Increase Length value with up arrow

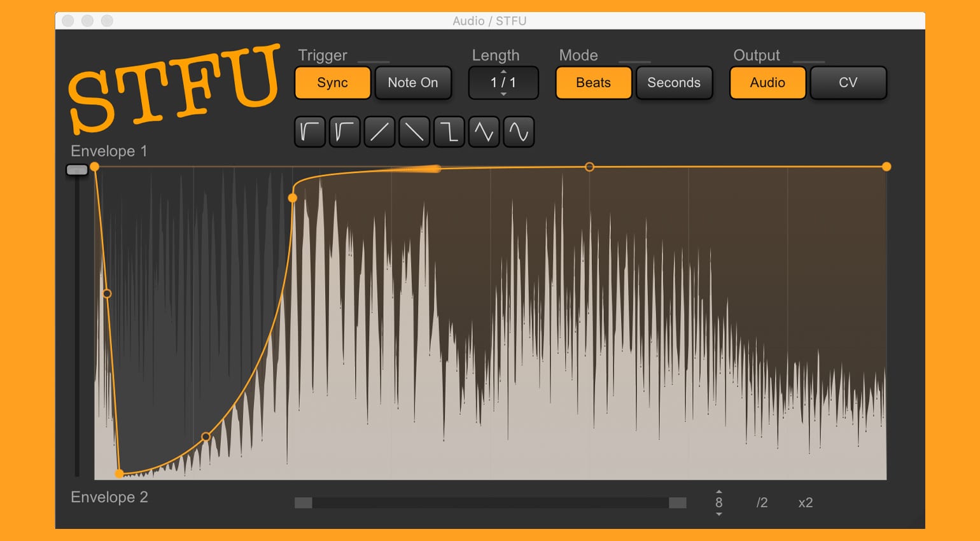[x=503, y=71]
